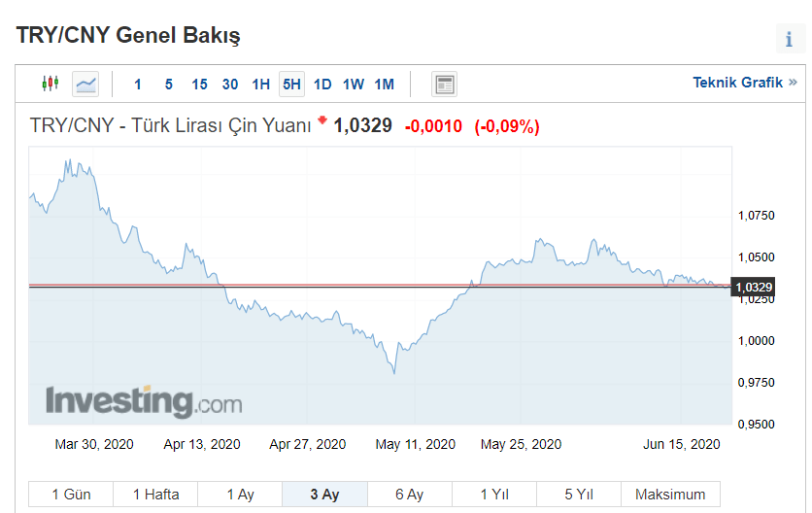Viewport: 812px width, 513px height.
Task: Switch to the 1 Hafta range
Action: 155,495
